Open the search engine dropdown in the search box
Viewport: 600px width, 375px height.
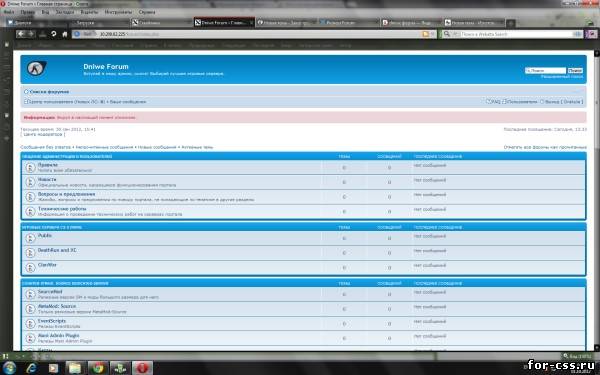(x=448, y=34)
